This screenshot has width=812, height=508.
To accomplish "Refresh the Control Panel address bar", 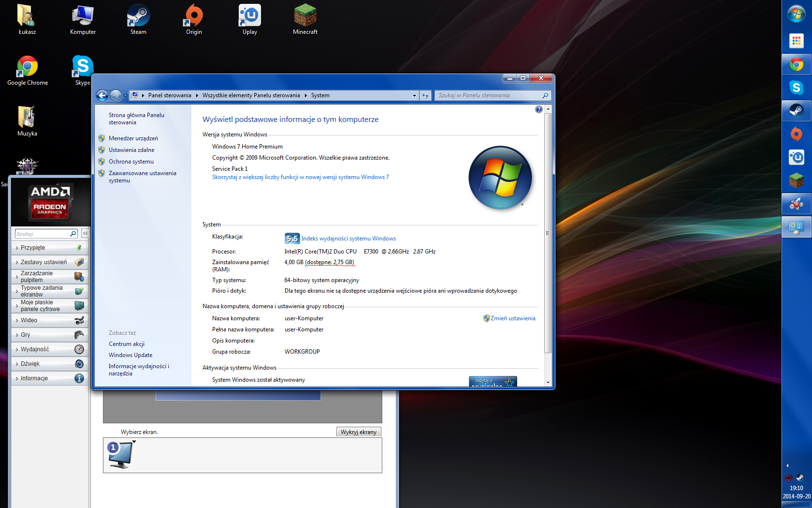I will click(x=425, y=95).
